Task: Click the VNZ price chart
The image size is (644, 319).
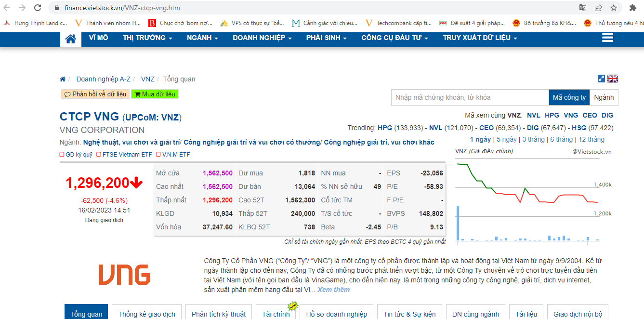Action: 534,200
